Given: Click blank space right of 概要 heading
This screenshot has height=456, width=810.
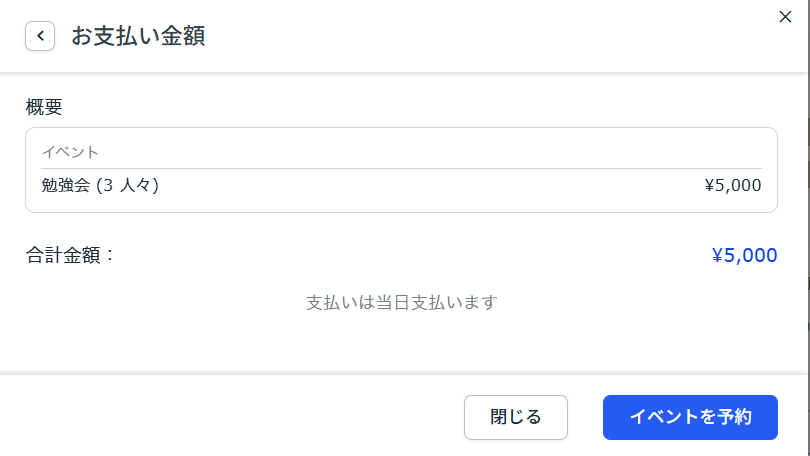Looking at the screenshot, I should point(400,106).
